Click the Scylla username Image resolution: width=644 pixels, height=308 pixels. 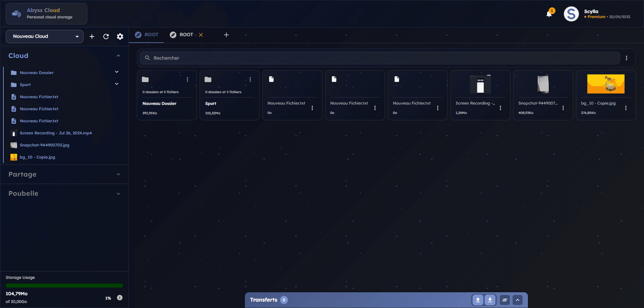[591, 11]
